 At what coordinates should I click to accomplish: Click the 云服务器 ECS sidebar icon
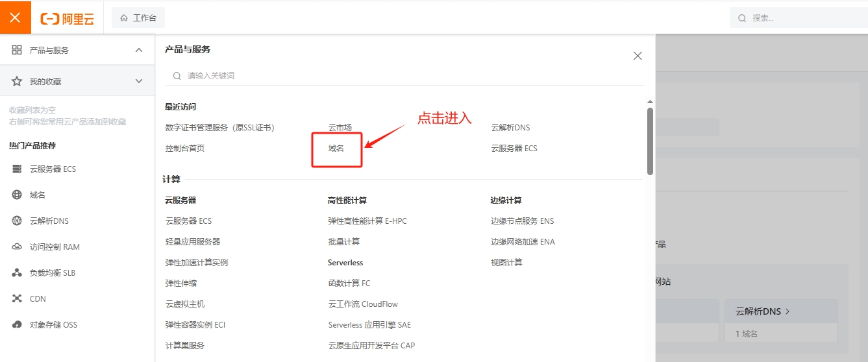click(17, 169)
